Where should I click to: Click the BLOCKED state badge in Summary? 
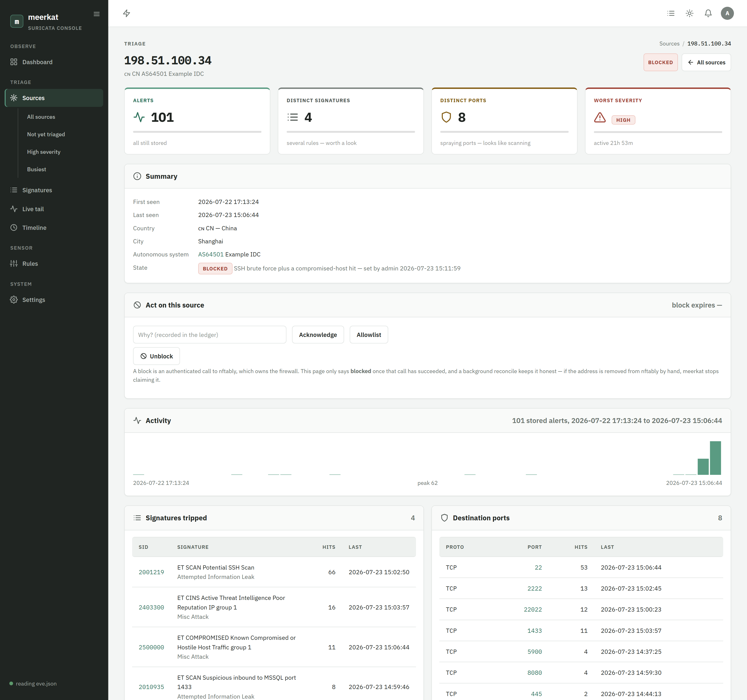215,269
